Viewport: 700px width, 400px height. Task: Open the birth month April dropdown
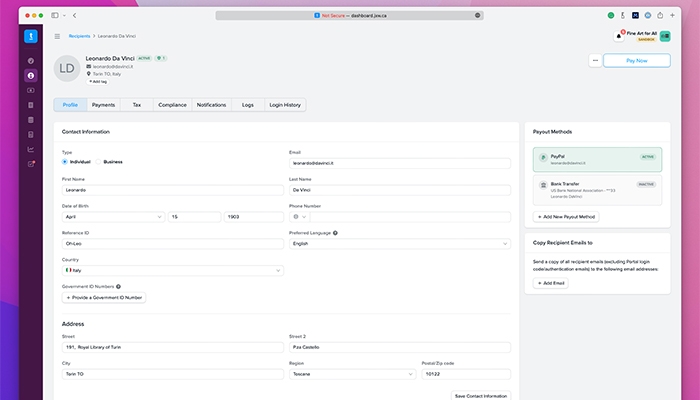[x=113, y=217]
